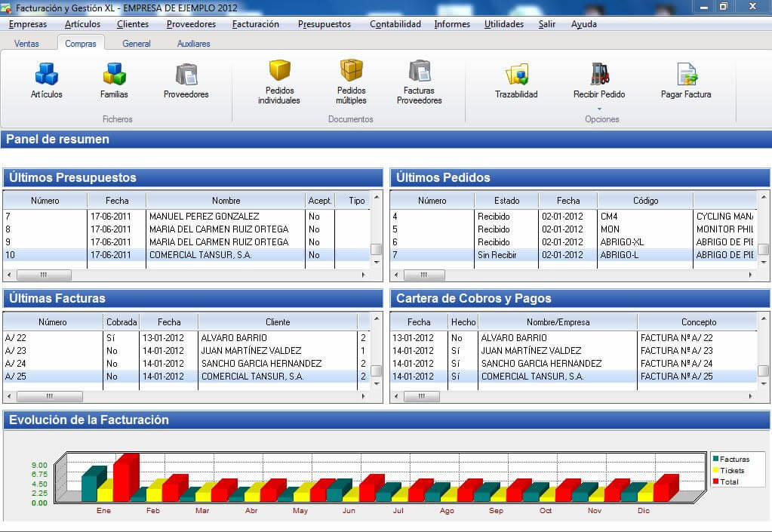Open the Artículos icon in Ficheros

(46, 75)
